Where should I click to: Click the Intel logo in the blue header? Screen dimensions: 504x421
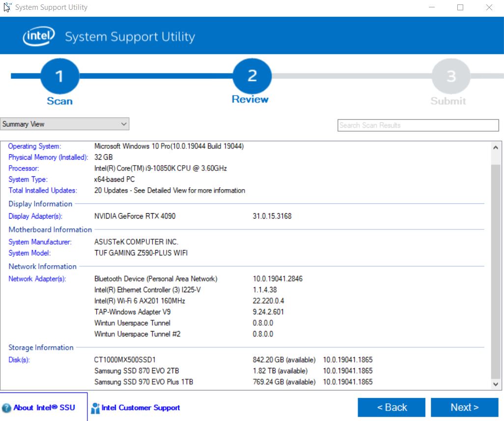tap(38, 35)
